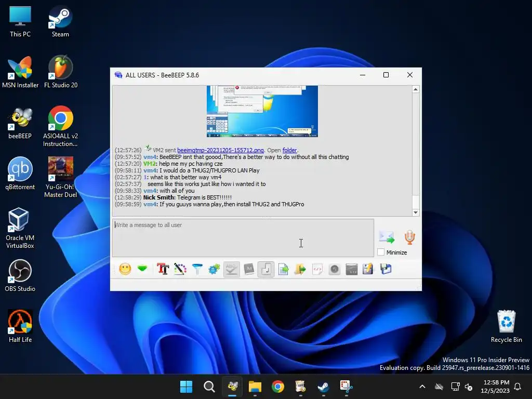The height and width of the screenshot is (399, 532).
Task: Open chat settings gears icon
Action: click(x=214, y=269)
